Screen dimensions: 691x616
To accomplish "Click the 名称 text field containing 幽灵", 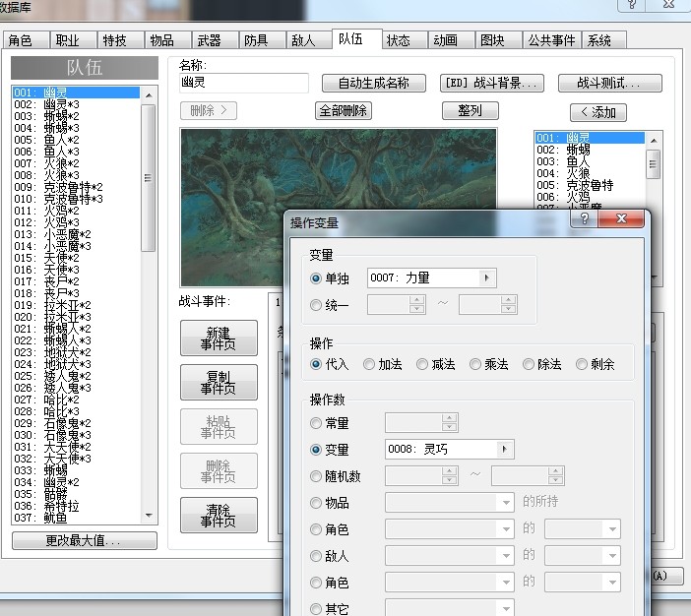I will point(244,83).
